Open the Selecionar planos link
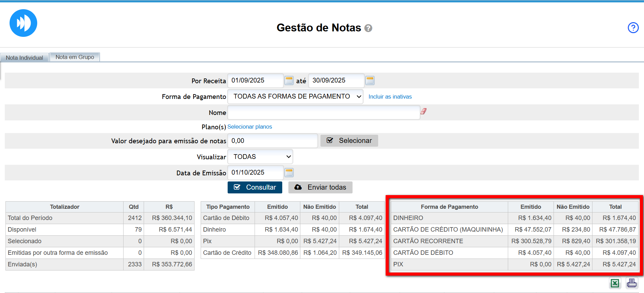The image size is (644, 293). click(x=249, y=127)
